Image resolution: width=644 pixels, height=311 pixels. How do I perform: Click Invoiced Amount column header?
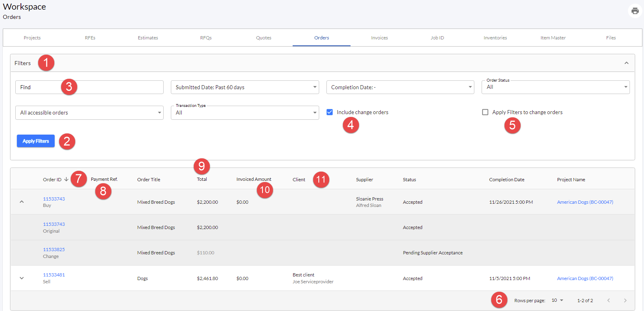coord(254,179)
